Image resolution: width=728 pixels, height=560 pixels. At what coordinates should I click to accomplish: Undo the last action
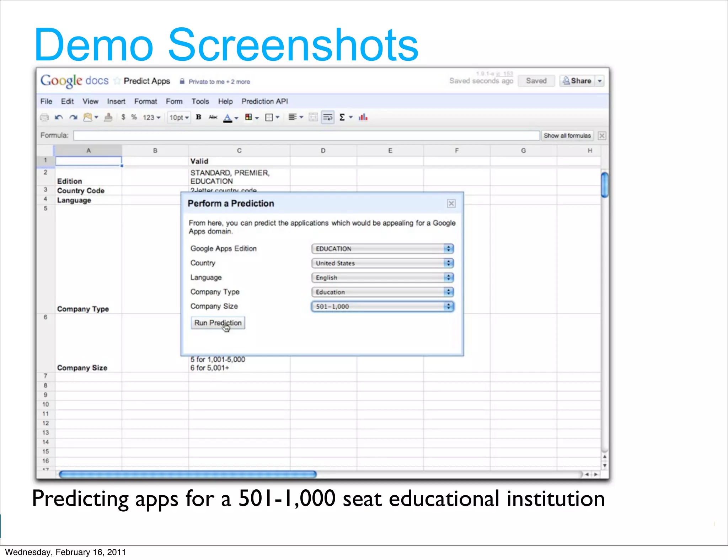tap(59, 117)
